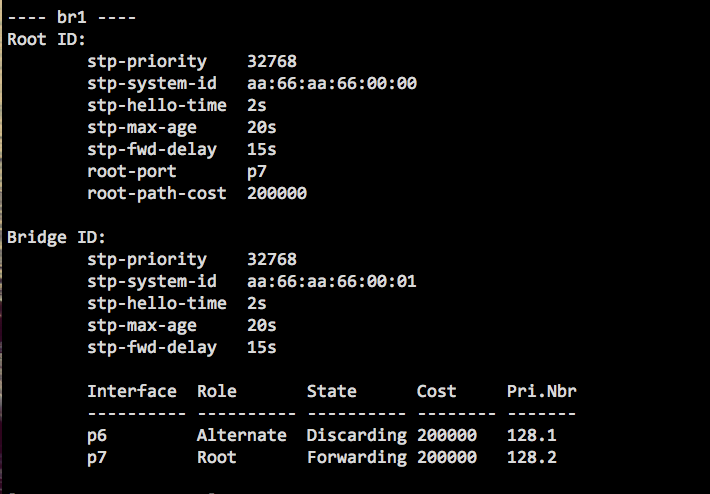Click the root-port label
Image resolution: width=710 pixels, height=494 pixels.
pos(132,172)
